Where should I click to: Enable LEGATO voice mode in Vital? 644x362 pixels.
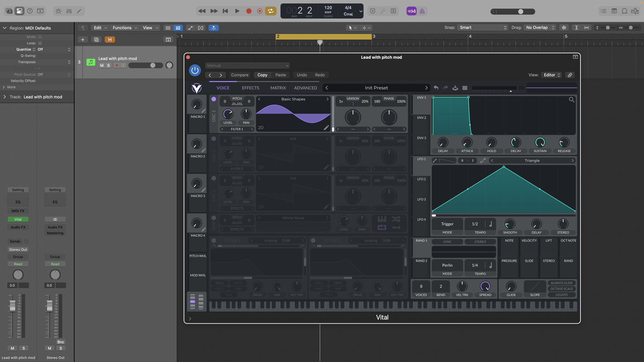point(562,295)
